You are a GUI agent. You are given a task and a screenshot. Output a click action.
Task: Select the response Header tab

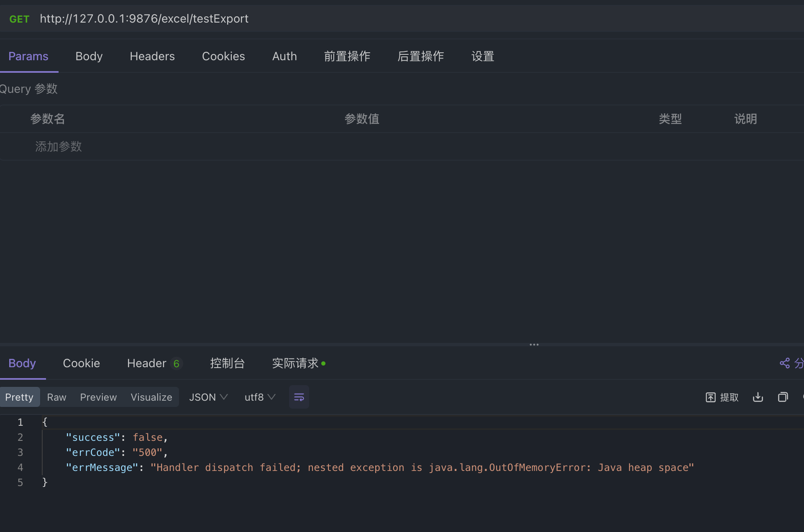[154, 363]
